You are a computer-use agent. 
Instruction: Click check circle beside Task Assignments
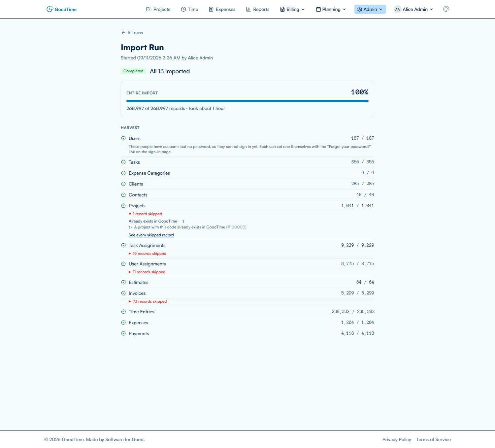[123, 245]
